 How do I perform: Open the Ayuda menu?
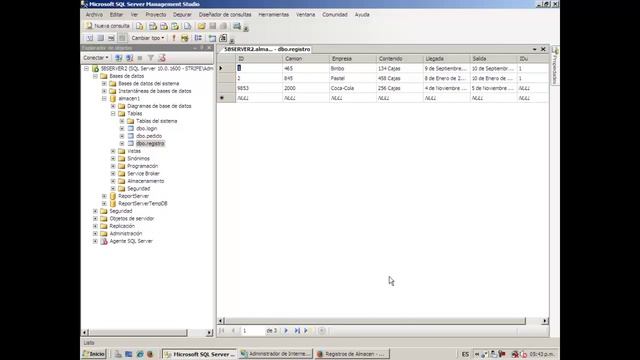[362, 14]
